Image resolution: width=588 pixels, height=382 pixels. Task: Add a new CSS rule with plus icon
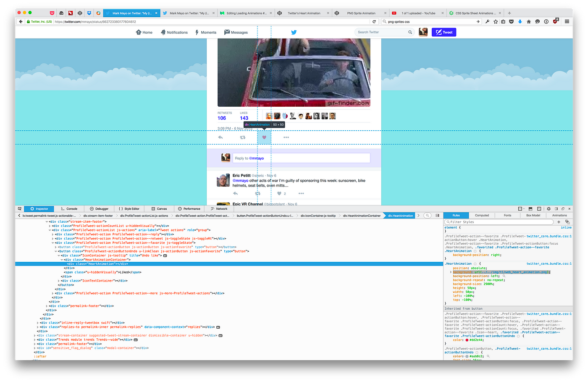(559, 222)
